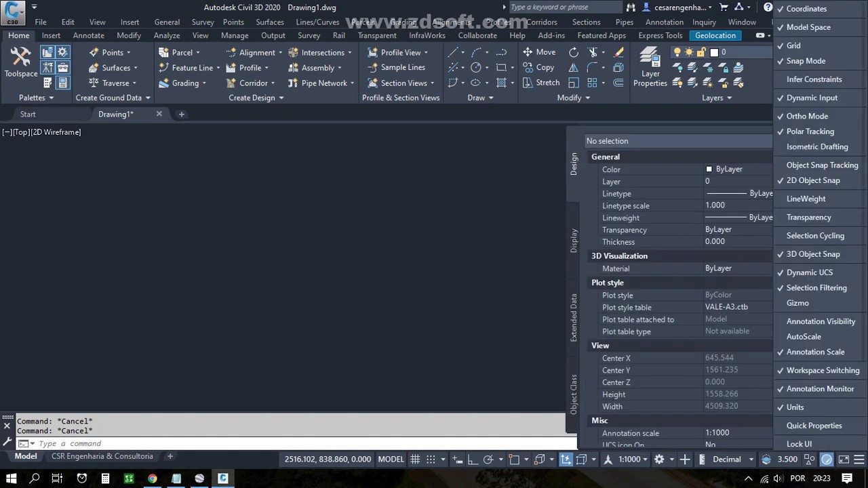Expand the Alignment dropdown

[280, 52]
